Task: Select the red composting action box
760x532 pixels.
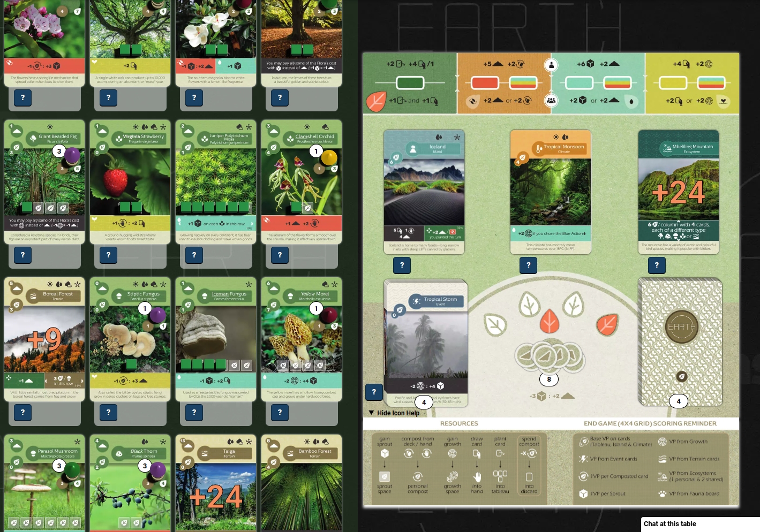Action: (x=485, y=83)
